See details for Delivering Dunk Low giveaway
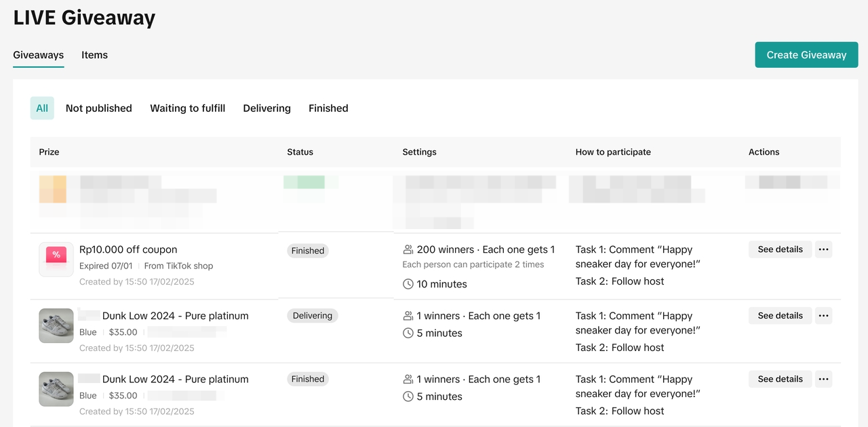The width and height of the screenshot is (868, 427). point(780,316)
